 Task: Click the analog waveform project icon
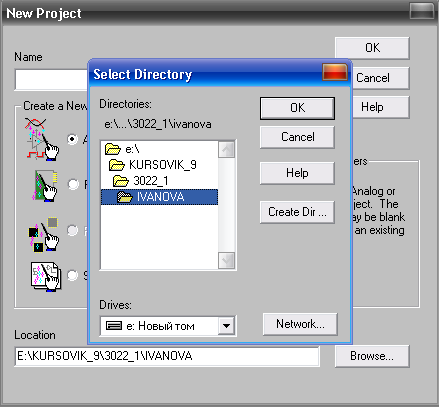pyautogui.click(x=42, y=139)
